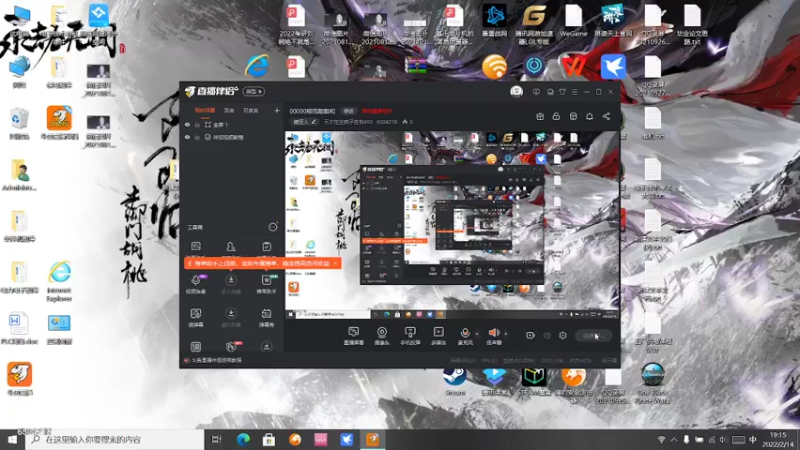Mute the speaker in the bottom toolbar

(x=494, y=336)
